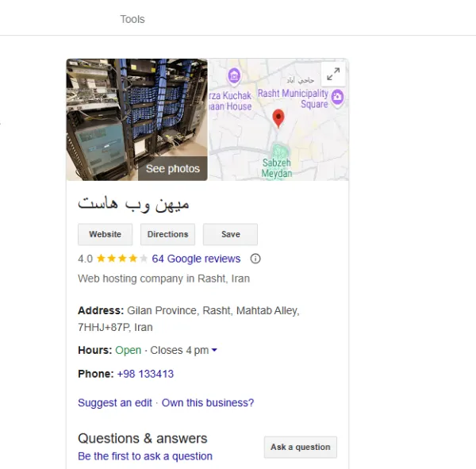
Task: Click the Rasht Municipality Square camera marker
Action: (337, 98)
